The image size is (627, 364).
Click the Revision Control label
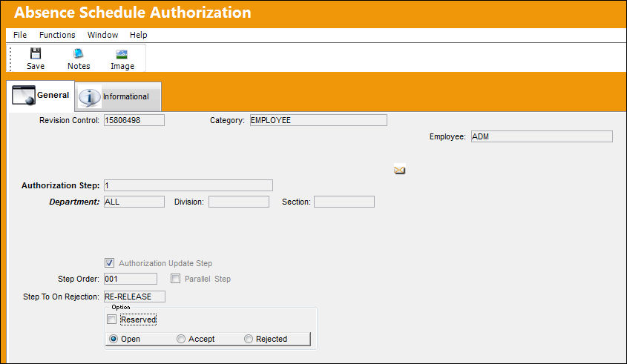(x=69, y=120)
